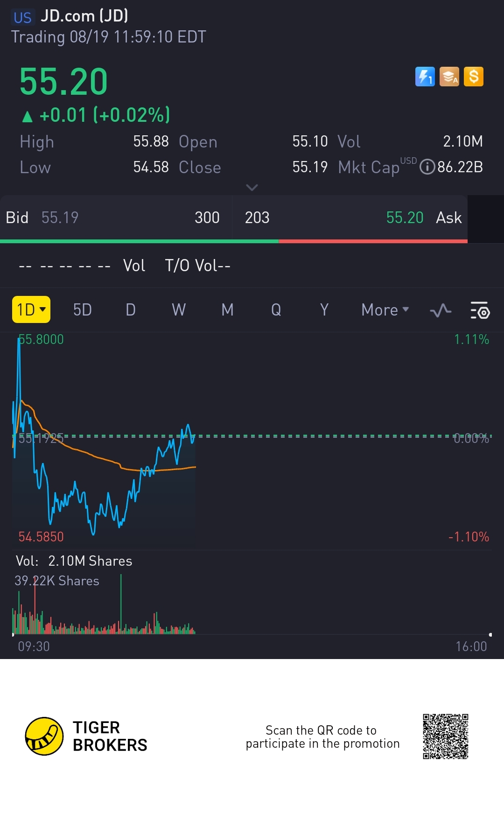Open the More timeframes dropdown
Image resolution: width=504 pixels, height=814 pixels.
tap(385, 310)
